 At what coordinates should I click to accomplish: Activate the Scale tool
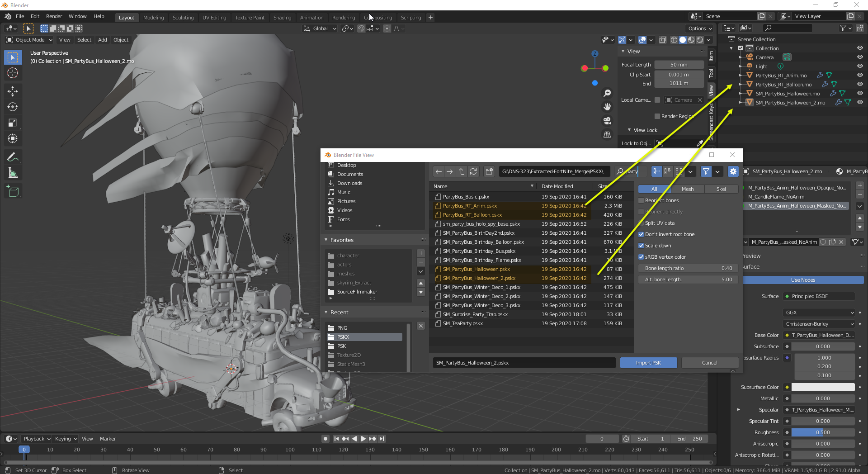click(13, 123)
